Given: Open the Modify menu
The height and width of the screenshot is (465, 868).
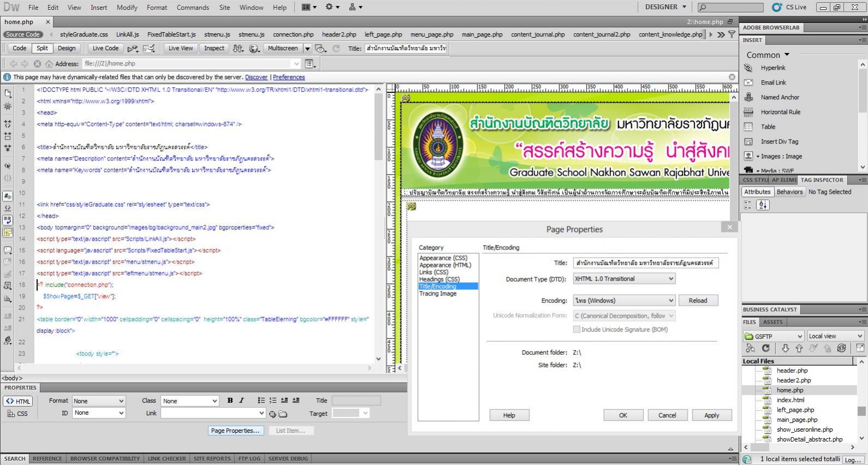Looking at the screenshot, I should [x=127, y=7].
